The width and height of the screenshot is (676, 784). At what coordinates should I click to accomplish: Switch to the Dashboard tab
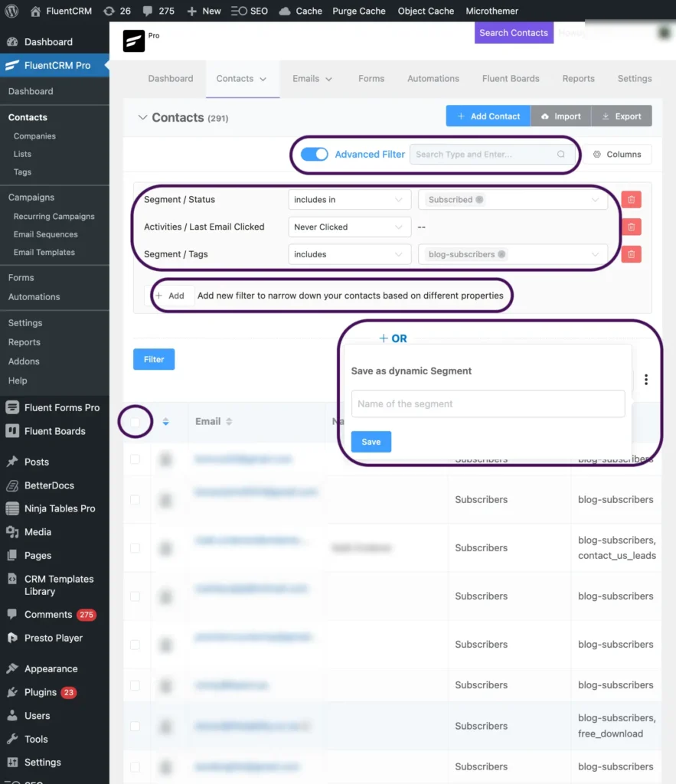tap(171, 79)
